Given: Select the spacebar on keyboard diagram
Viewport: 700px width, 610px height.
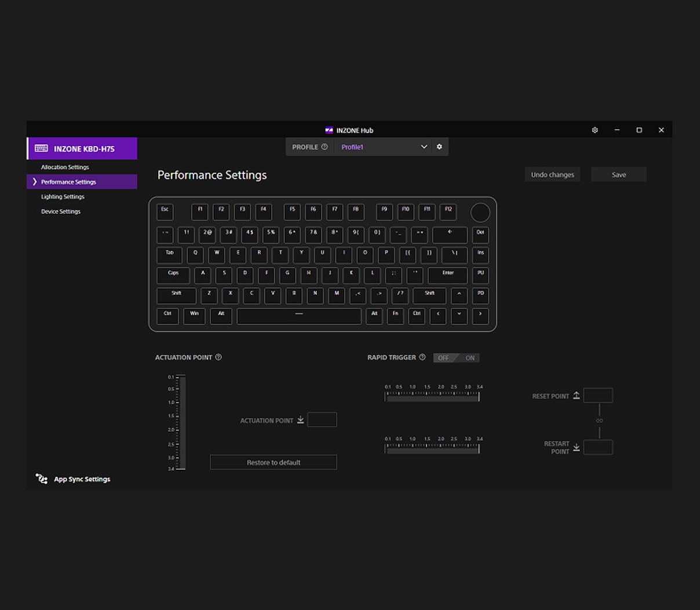Looking at the screenshot, I should tap(299, 316).
